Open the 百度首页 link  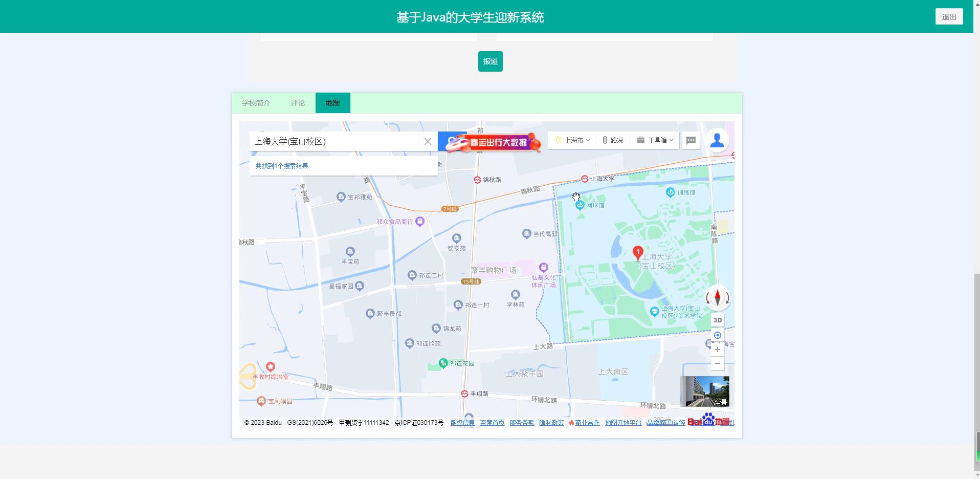pyautogui.click(x=492, y=423)
